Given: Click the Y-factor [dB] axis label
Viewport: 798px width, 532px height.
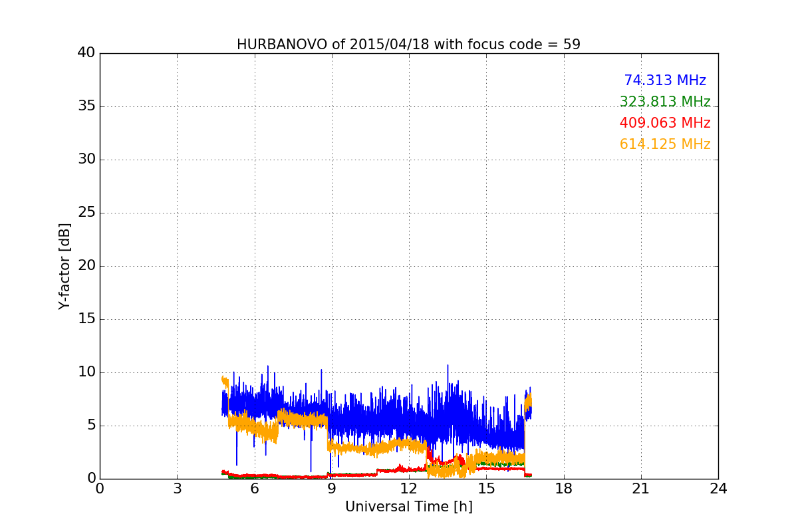Looking at the screenshot, I should [65, 266].
